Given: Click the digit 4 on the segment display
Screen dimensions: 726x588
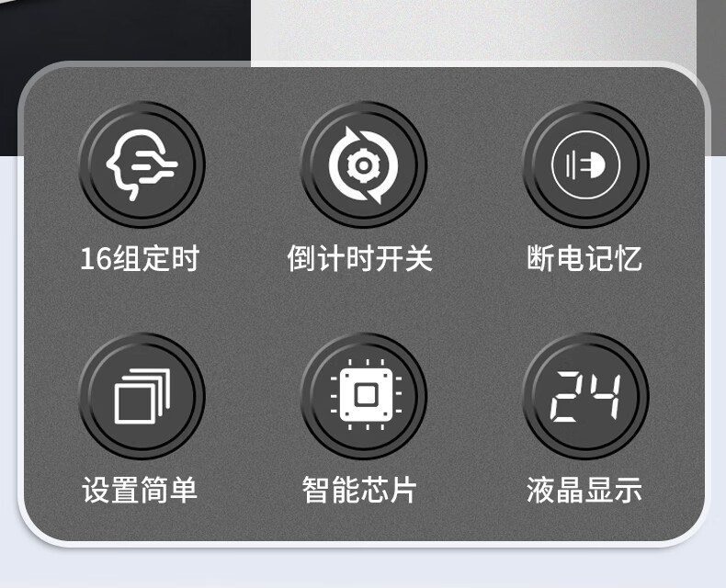Looking at the screenshot, I should coord(605,396).
